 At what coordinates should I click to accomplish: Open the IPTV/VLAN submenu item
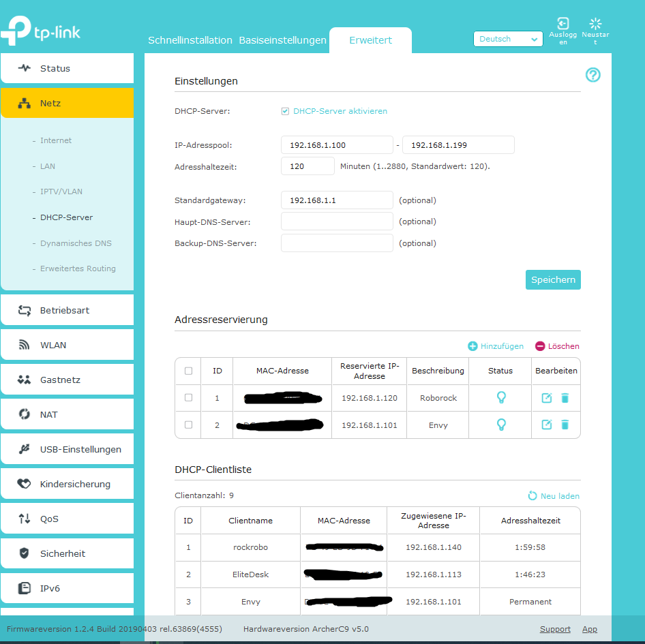click(61, 191)
